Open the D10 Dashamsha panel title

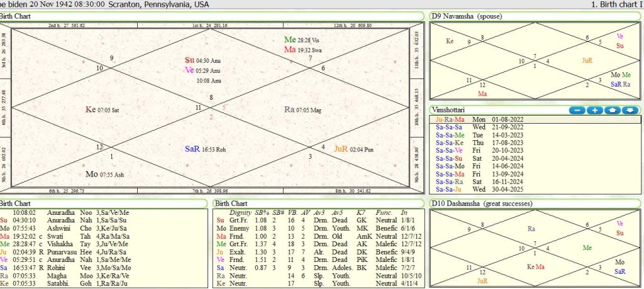pyautogui.click(x=482, y=203)
